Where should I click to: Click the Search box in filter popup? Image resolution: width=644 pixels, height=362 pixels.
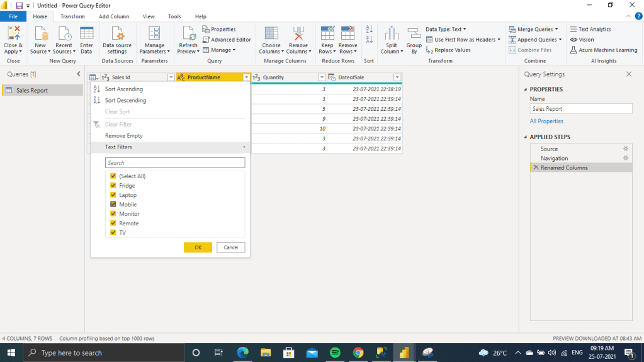174,163
